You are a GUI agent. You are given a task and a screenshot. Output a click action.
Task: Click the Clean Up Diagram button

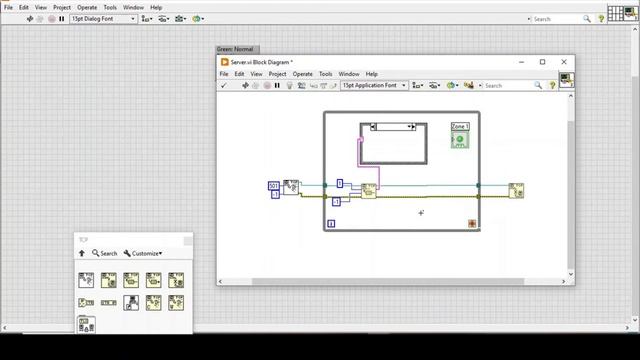469,85
